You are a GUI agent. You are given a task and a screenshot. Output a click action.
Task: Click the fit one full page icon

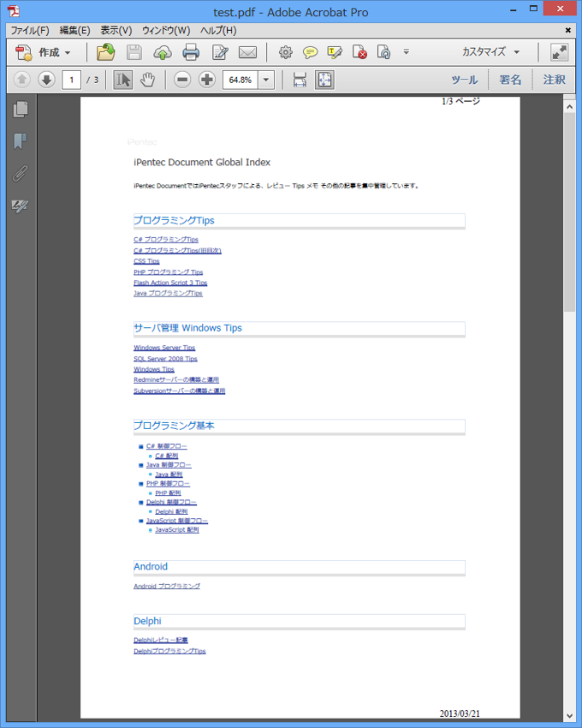(324, 80)
